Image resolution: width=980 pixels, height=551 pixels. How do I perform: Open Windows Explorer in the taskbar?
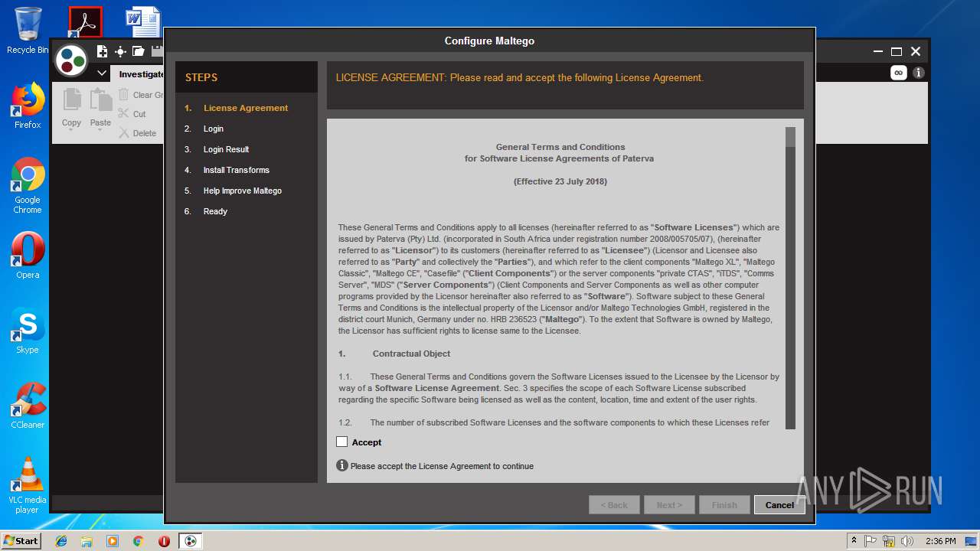(87, 541)
